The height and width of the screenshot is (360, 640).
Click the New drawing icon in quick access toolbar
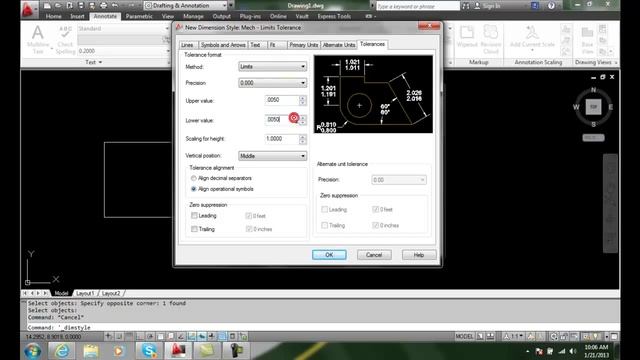coord(47,6)
